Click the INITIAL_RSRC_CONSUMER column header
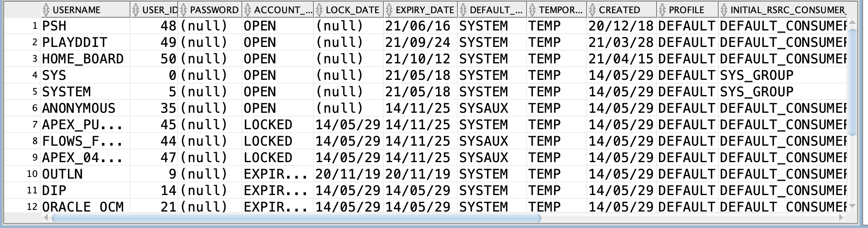Image resolution: width=868 pixels, height=228 pixels. [782, 9]
